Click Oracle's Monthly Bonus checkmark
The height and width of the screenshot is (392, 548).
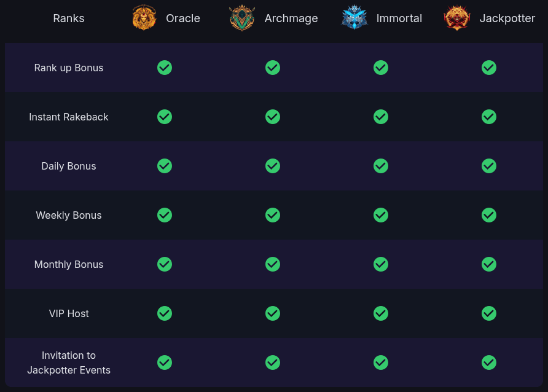pos(165,264)
